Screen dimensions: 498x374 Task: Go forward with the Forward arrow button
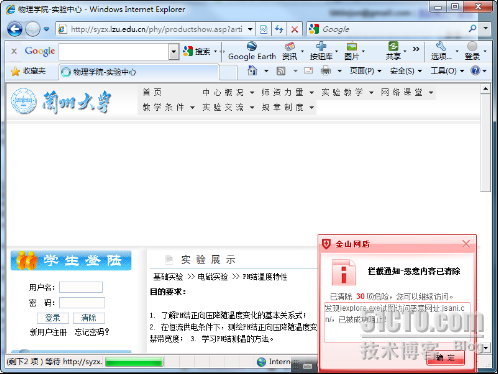[x=33, y=29]
